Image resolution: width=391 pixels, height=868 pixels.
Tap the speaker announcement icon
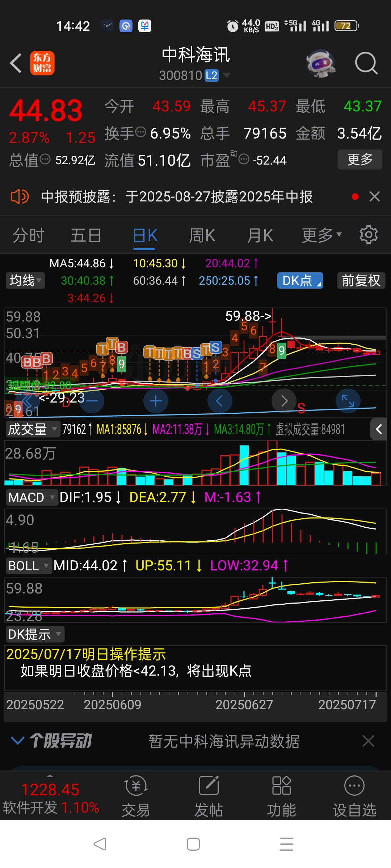pyautogui.click(x=20, y=197)
